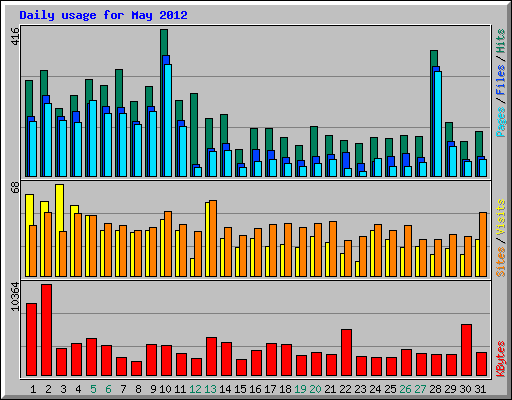This screenshot has height=400, width=512.
Task: Select the tallest red KBytes bar for day 2
Action: click(46, 330)
